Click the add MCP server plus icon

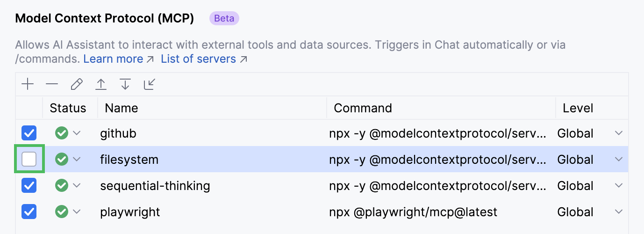click(28, 84)
